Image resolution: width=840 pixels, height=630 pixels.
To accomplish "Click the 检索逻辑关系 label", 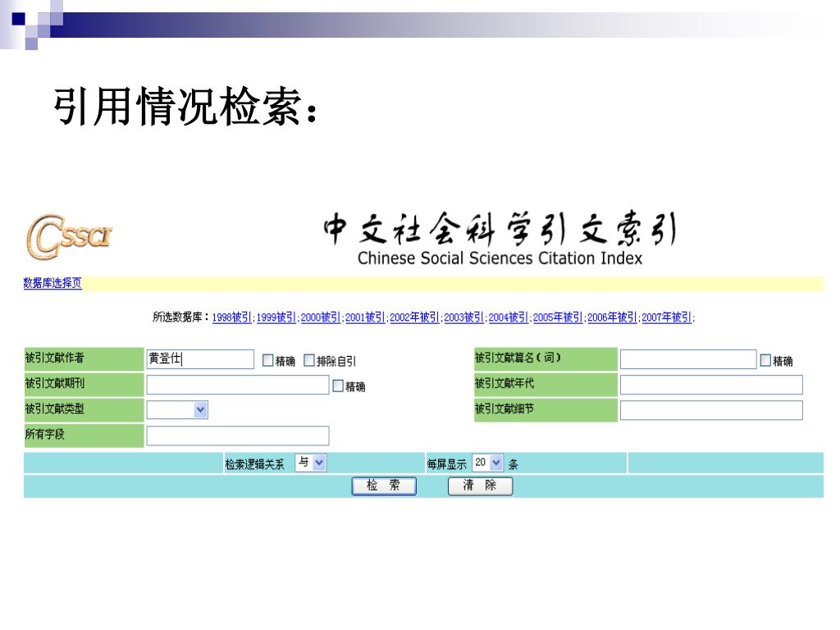I will coord(254,464).
